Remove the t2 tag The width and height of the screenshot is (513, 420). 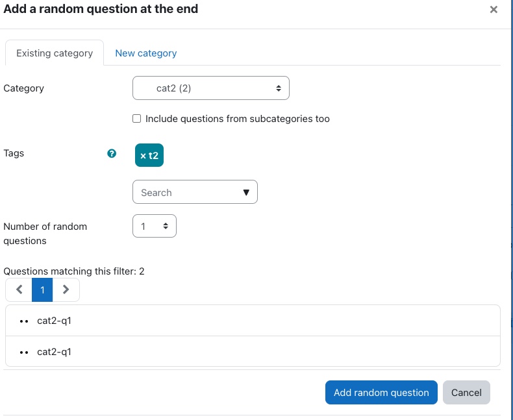(x=149, y=155)
